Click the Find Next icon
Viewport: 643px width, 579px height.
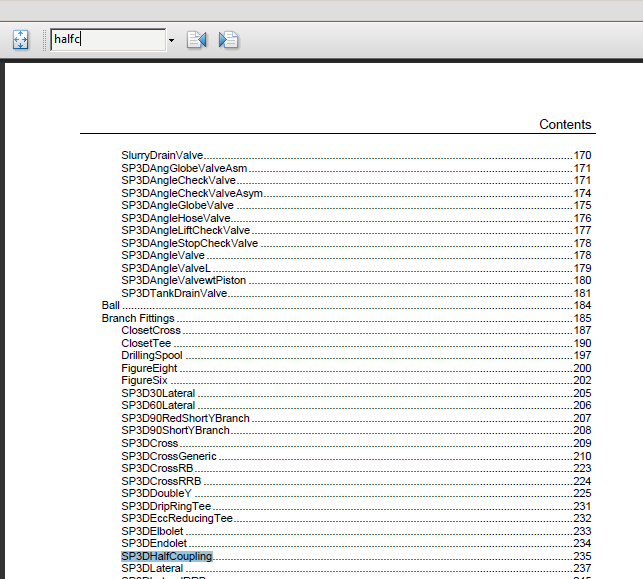[228, 40]
